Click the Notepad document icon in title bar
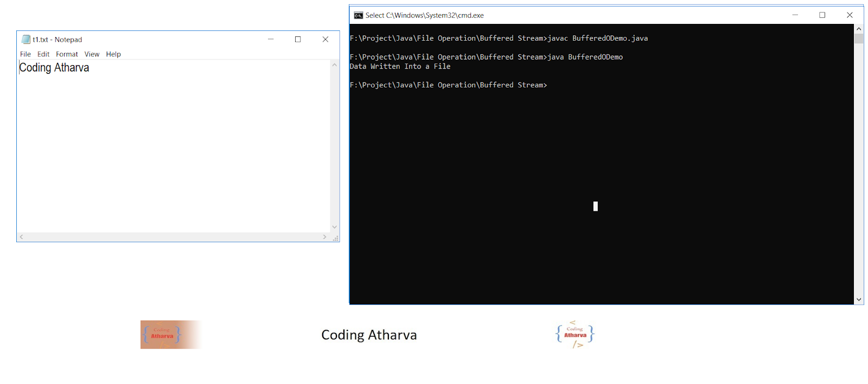 [25, 39]
